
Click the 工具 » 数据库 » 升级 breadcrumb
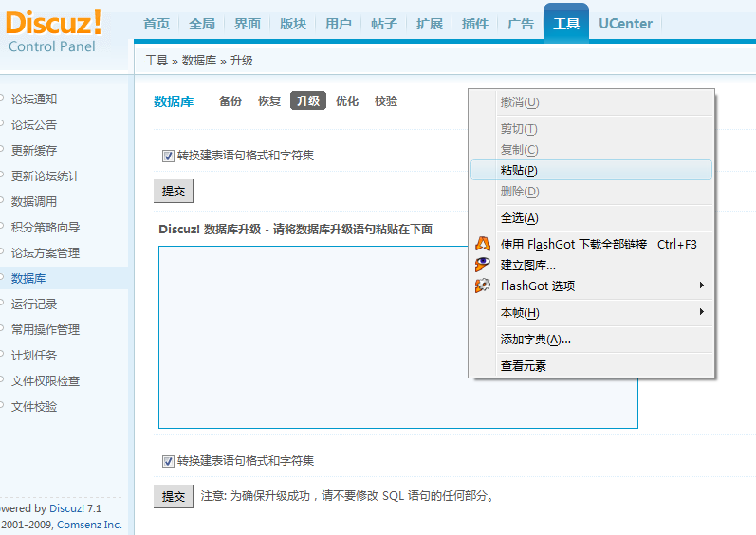pyautogui.click(x=199, y=61)
